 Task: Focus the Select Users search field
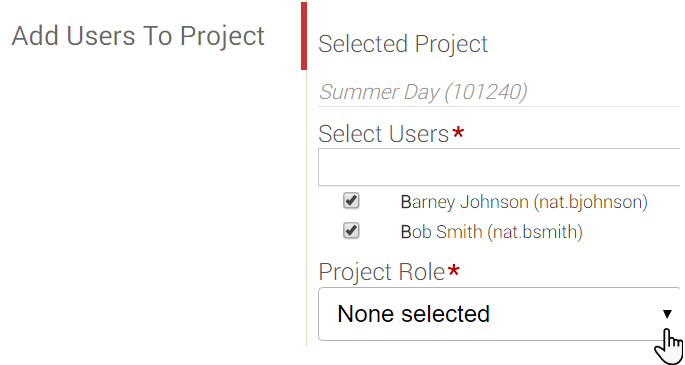(x=499, y=167)
